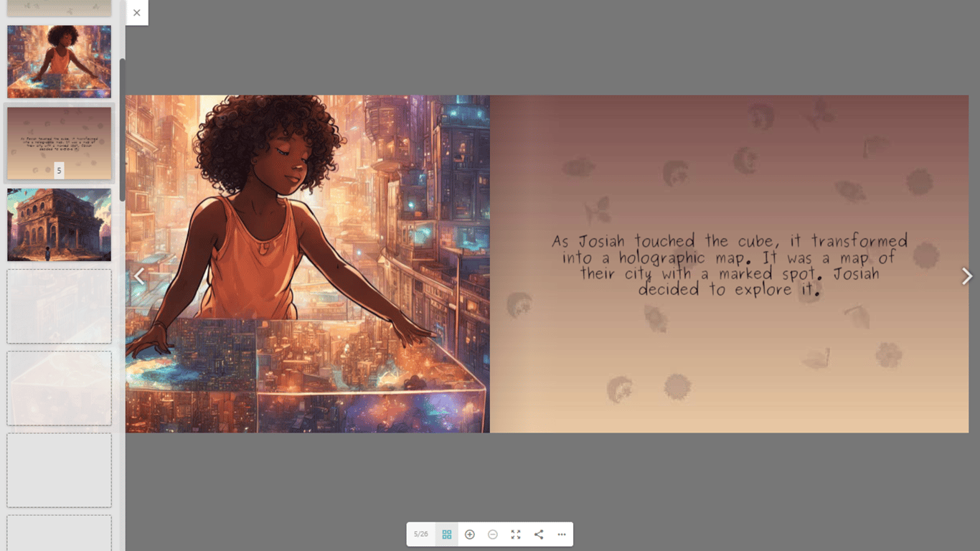Image resolution: width=980 pixels, height=551 pixels.
Task: Flip to the next page
Action: [966, 275]
